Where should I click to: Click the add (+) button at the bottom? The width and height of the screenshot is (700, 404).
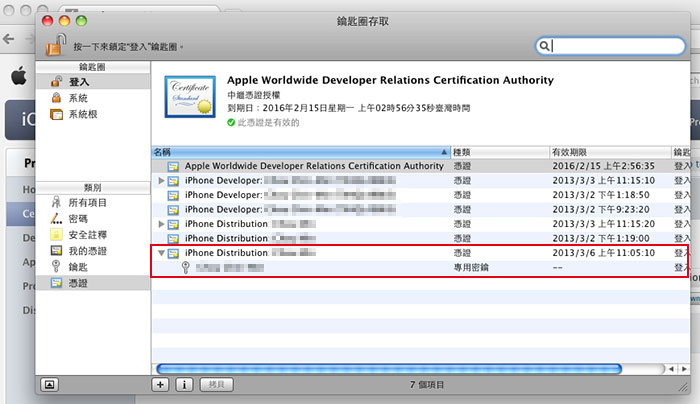point(160,384)
